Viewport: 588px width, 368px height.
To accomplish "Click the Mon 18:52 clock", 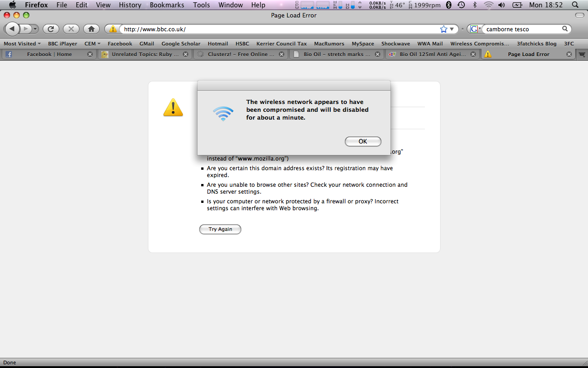I will tap(546, 5).
